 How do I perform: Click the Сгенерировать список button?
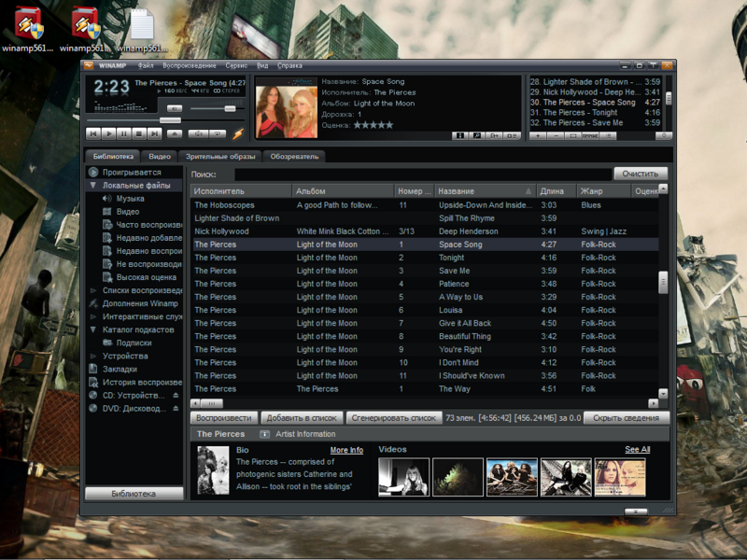(x=393, y=418)
